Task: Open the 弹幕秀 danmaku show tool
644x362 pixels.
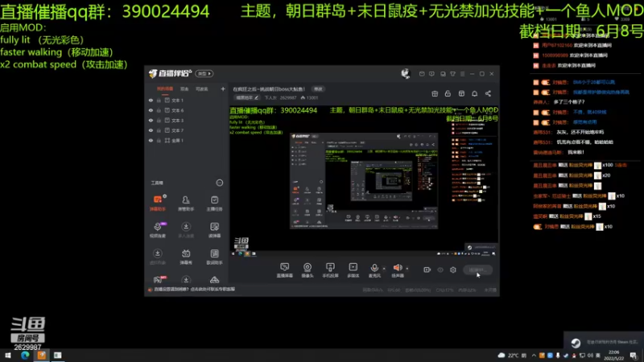Action: [x=186, y=256]
